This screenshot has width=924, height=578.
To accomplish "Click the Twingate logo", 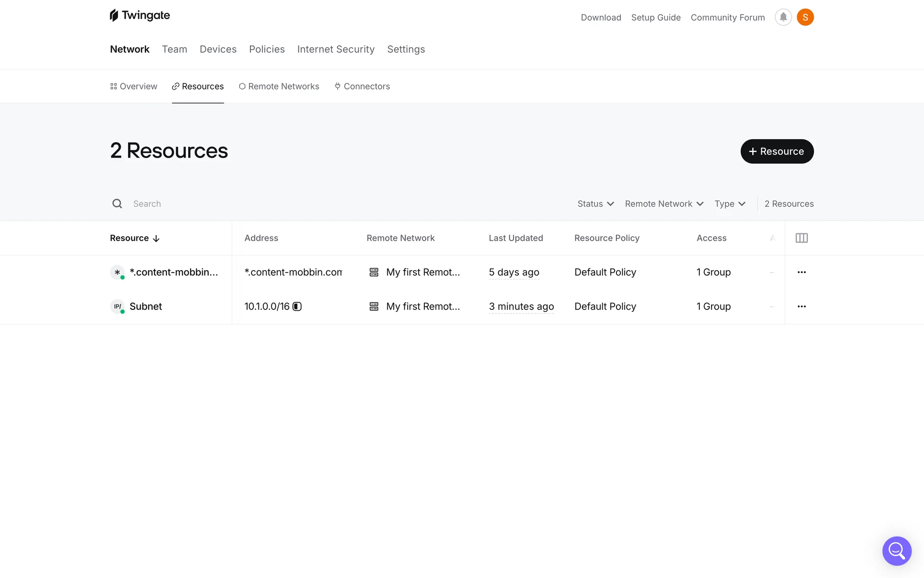I will coord(140,15).
